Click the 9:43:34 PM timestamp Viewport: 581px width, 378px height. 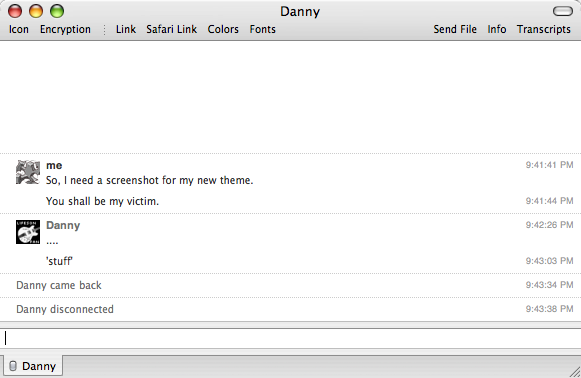click(550, 285)
